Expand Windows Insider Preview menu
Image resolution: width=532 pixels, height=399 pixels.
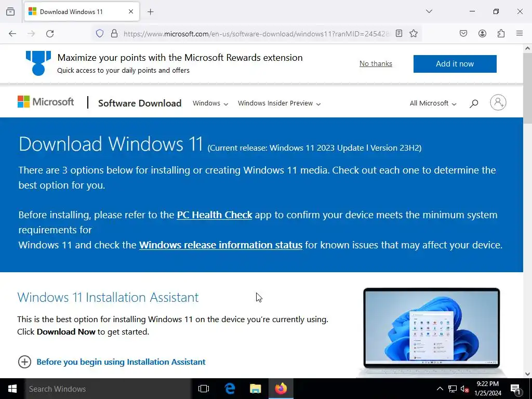coord(279,103)
